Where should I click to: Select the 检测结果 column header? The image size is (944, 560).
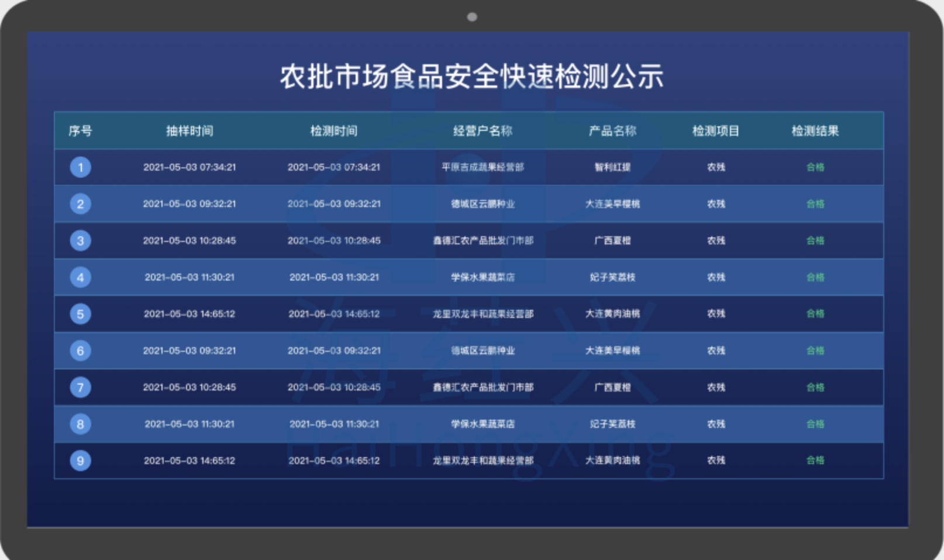pos(815,131)
